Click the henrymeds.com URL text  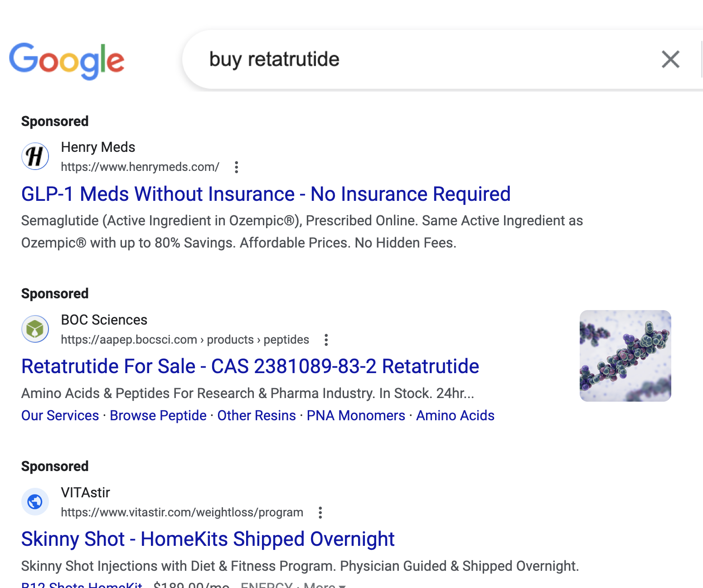pyautogui.click(x=140, y=167)
